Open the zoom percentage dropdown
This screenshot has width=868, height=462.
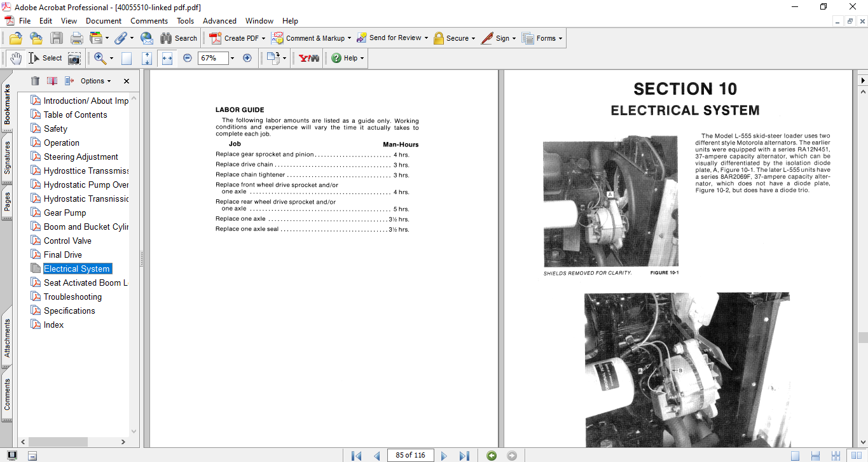click(232, 58)
